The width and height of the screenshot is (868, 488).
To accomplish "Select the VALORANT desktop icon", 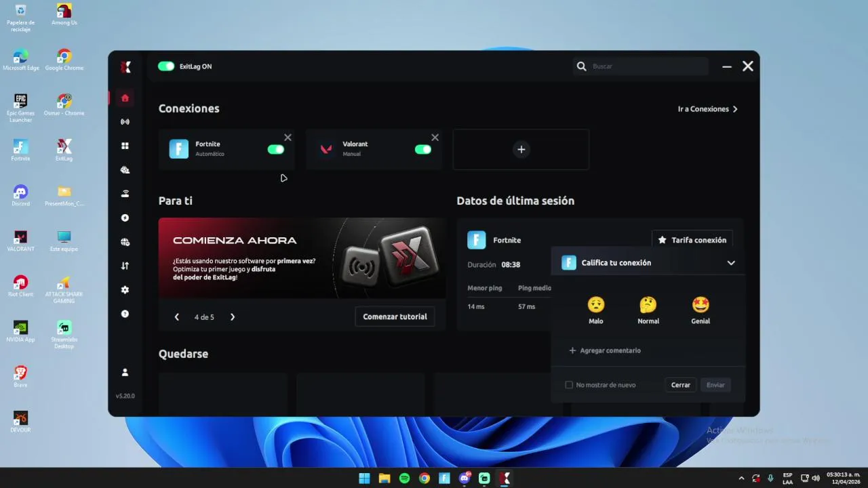I will [21, 241].
